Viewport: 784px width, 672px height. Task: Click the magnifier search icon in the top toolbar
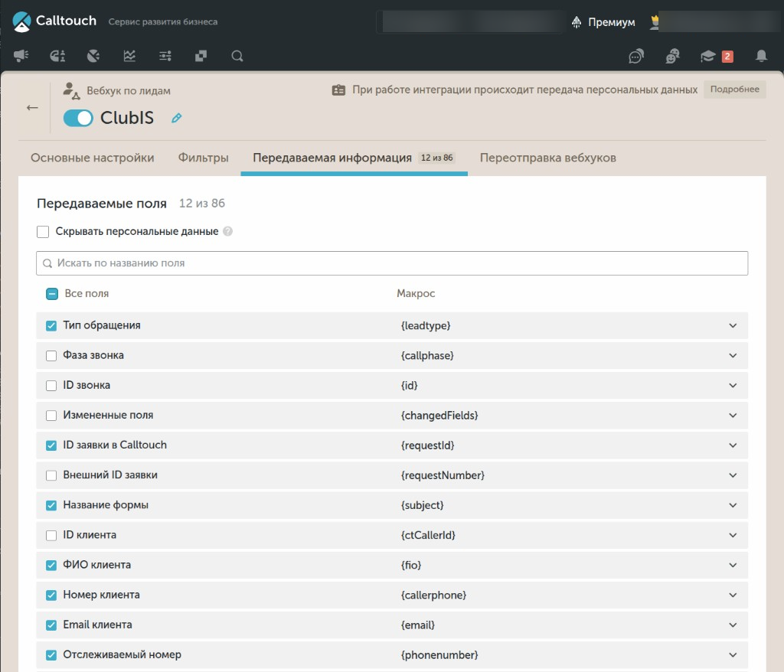click(x=237, y=56)
